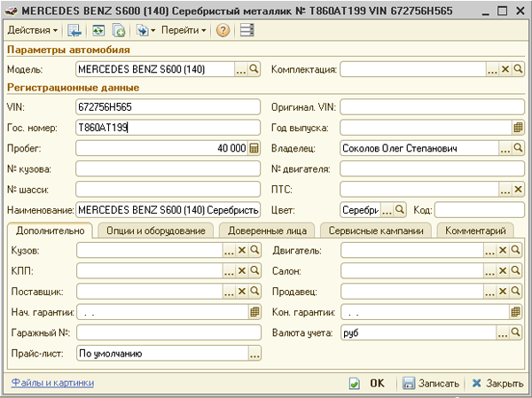The width and height of the screenshot is (532, 398).
Task: Click the magnifier icon next to Модель
Action: (x=254, y=69)
